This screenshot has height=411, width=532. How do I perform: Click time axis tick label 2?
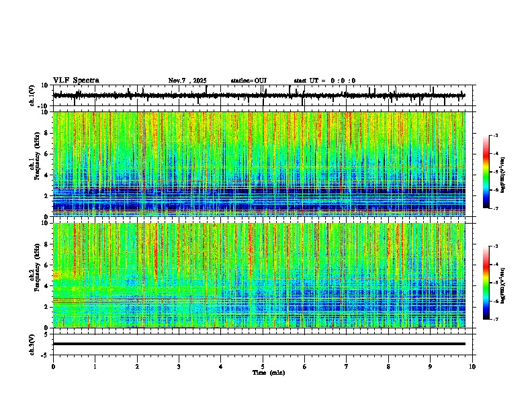(137, 367)
